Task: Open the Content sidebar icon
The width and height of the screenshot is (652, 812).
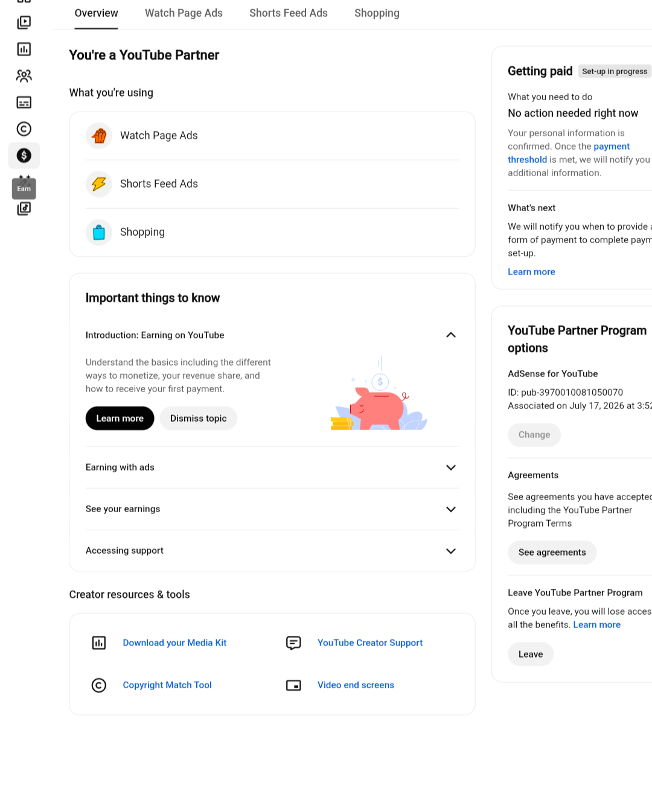Action: tap(24, 23)
